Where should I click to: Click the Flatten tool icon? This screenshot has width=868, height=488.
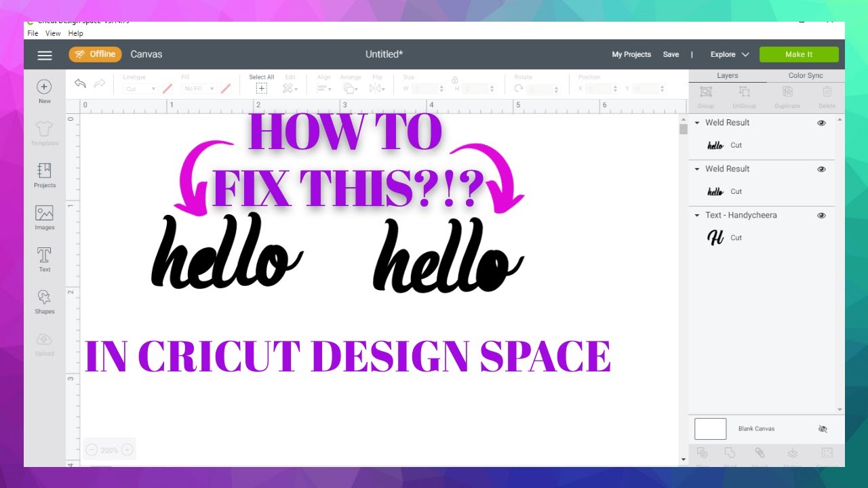(792, 453)
